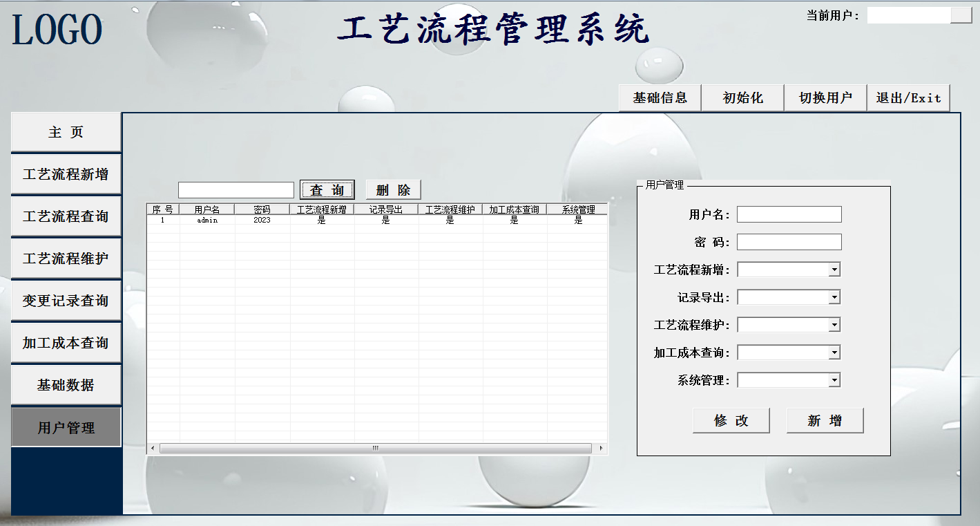The image size is (980, 526).
Task: Click the 用户名 column header in table
Action: (x=207, y=209)
